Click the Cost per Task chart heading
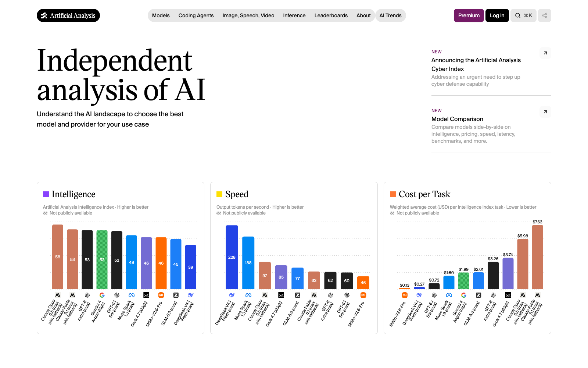 click(424, 194)
